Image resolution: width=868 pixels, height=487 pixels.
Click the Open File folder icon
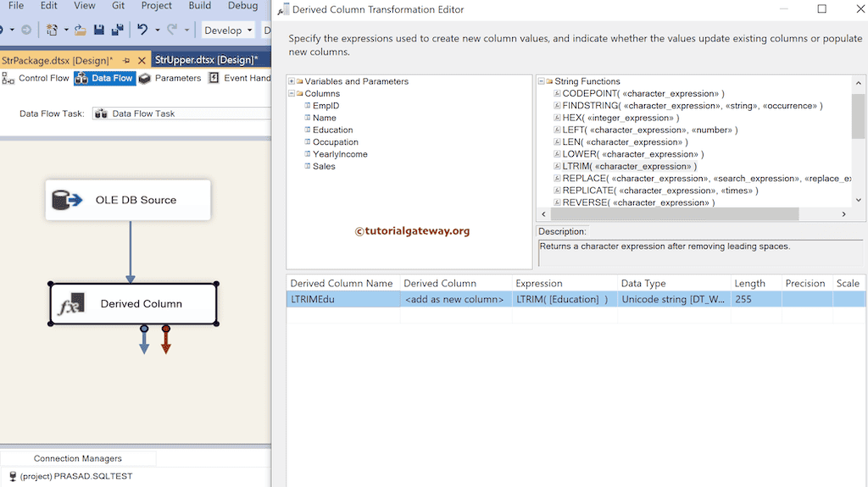81,30
